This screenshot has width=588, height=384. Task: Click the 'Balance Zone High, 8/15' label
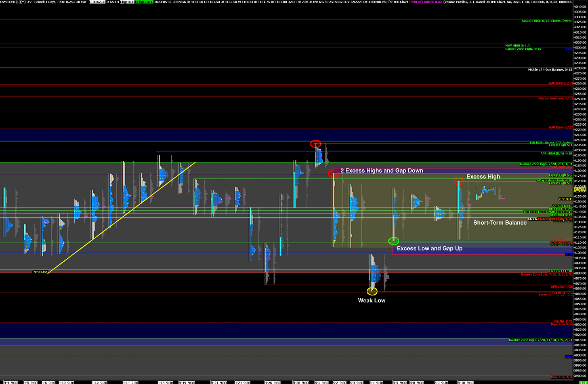coord(523,49)
